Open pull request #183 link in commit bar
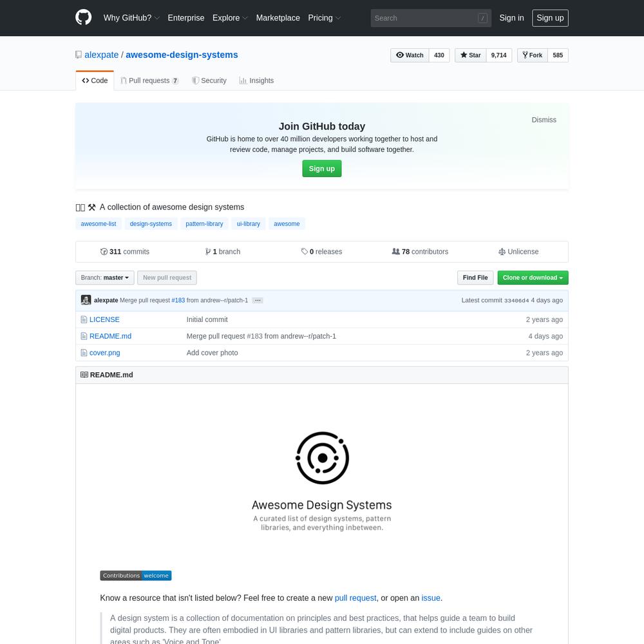 pyautogui.click(x=178, y=300)
